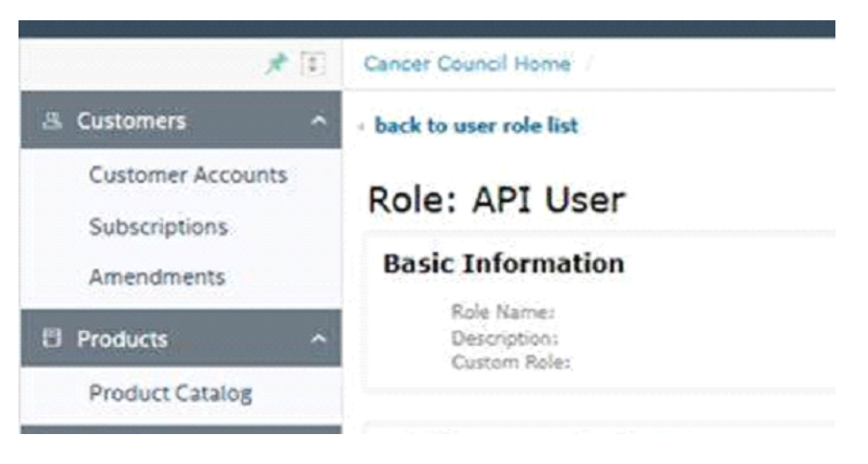Open the Product Catalog item
The image size is (868, 464).
(x=171, y=394)
